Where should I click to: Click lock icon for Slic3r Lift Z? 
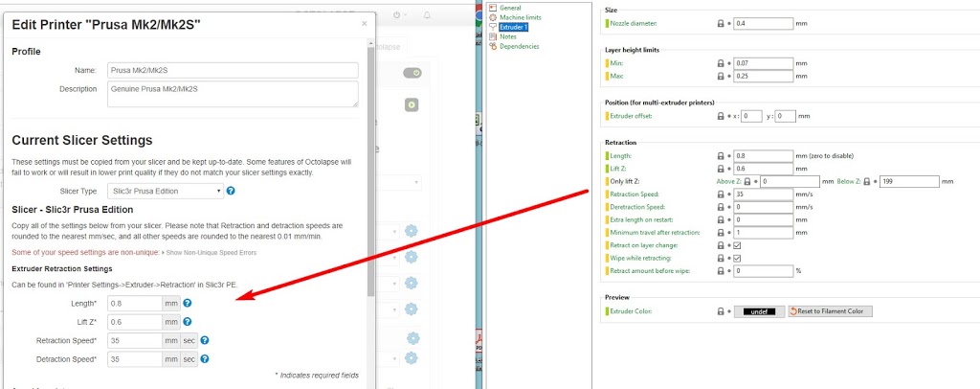point(721,169)
